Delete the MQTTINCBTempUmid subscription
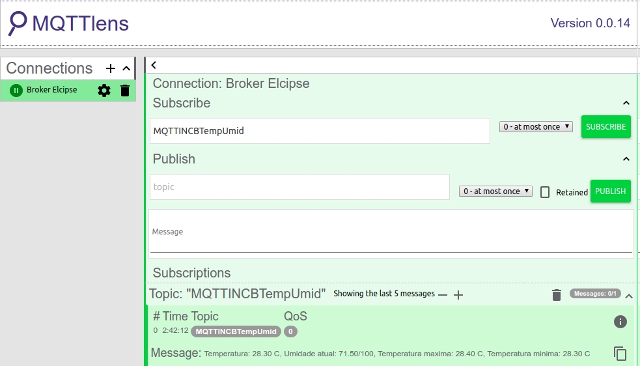The image size is (640, 366). [x=556, y=295]
